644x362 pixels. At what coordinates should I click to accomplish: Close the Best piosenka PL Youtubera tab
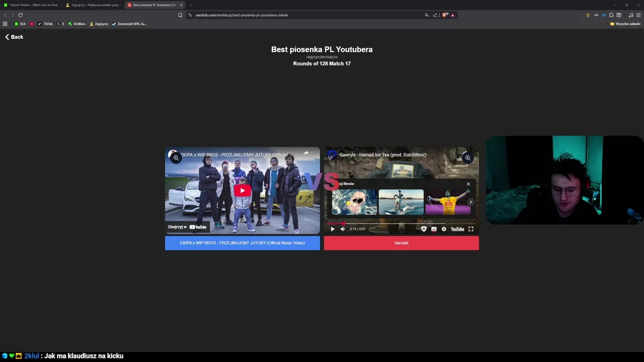(182, 5)
